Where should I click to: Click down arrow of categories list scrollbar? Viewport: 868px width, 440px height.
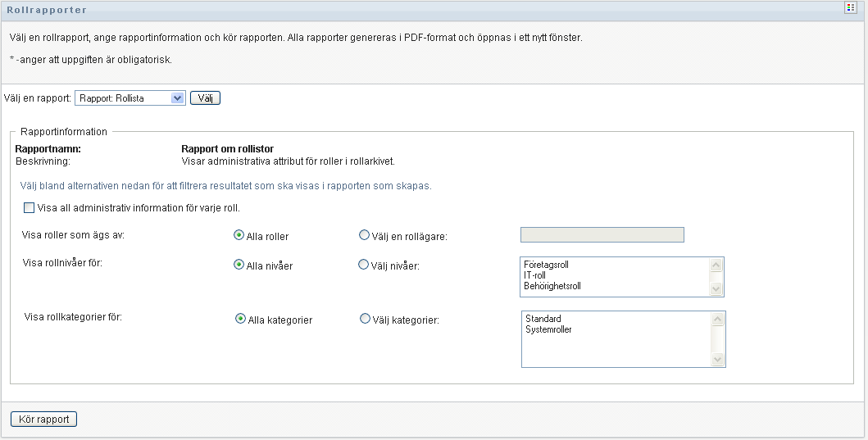click(x=718, y=360)
